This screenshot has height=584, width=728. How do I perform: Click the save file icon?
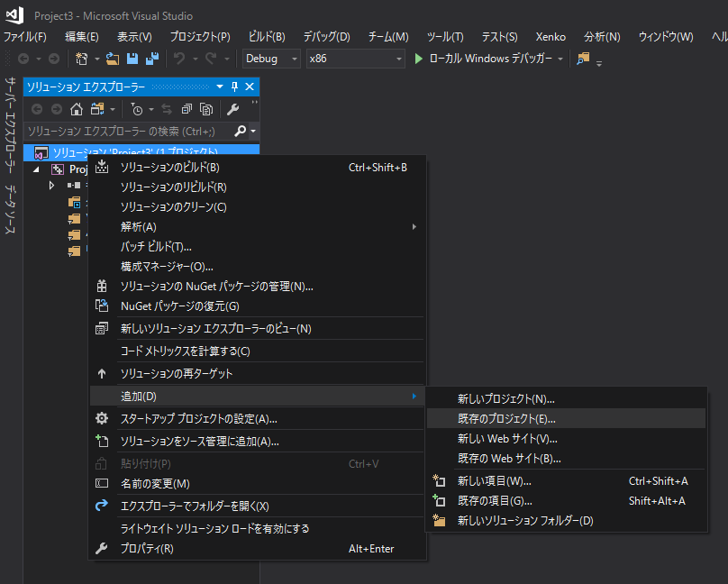click(132, 59)
